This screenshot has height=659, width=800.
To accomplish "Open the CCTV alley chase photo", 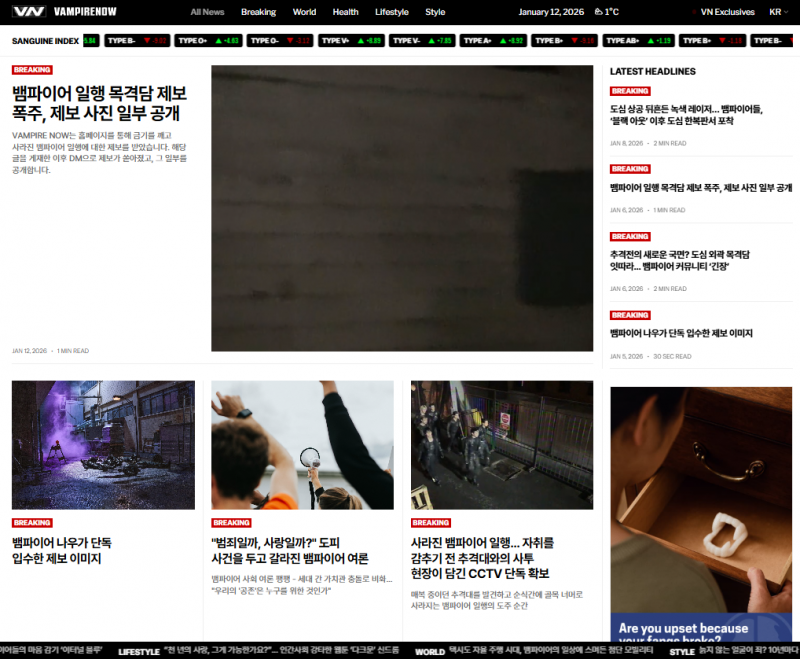I will pyautogui.click(x=502, y=445).
